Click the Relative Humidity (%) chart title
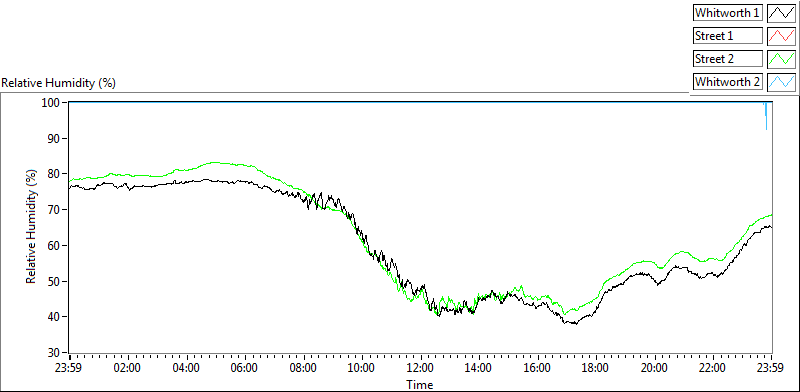Image resolution: width=800 pixels, height=392 pixels. point(59,83)
